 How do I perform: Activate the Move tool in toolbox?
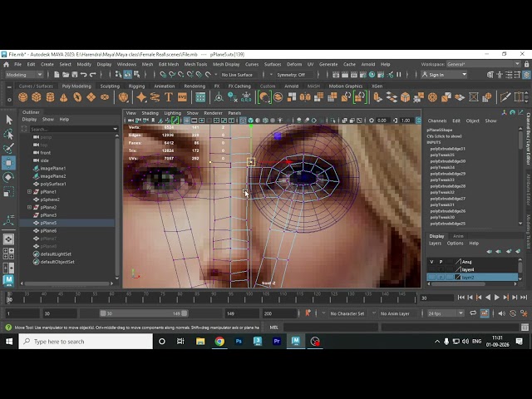click(x=9, y=163)
